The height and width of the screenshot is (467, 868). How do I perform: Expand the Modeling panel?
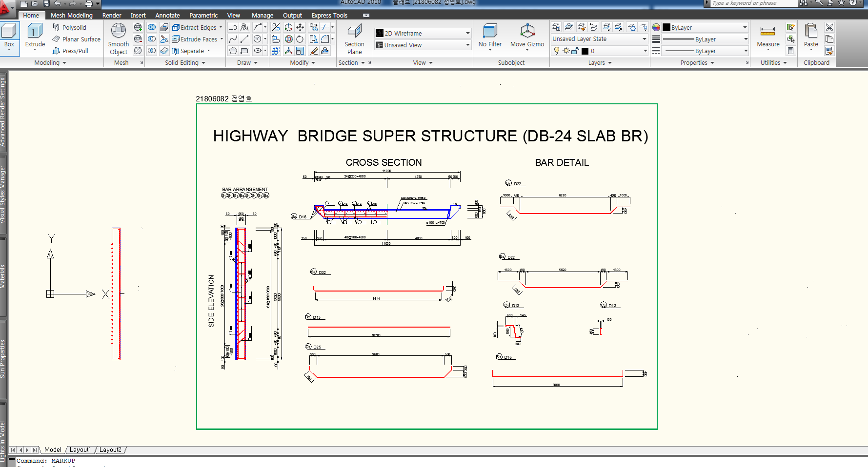50,62
